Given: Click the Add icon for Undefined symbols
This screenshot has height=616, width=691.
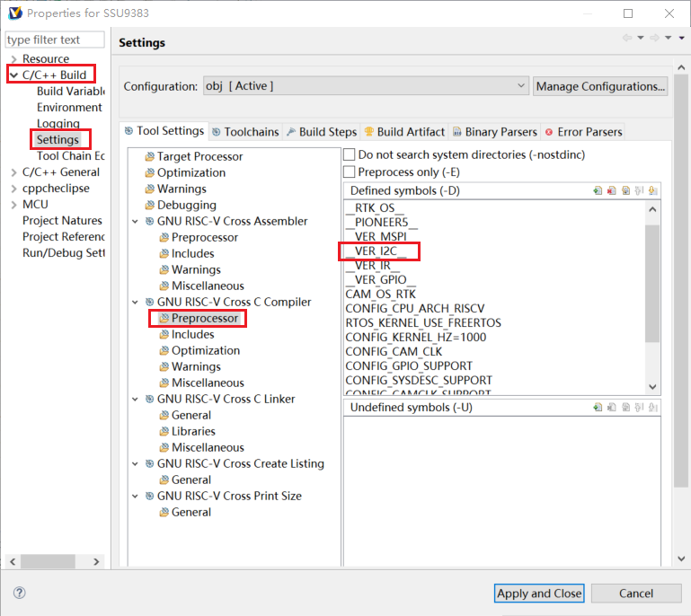Looking at the screenshot, I should [598, 408].
